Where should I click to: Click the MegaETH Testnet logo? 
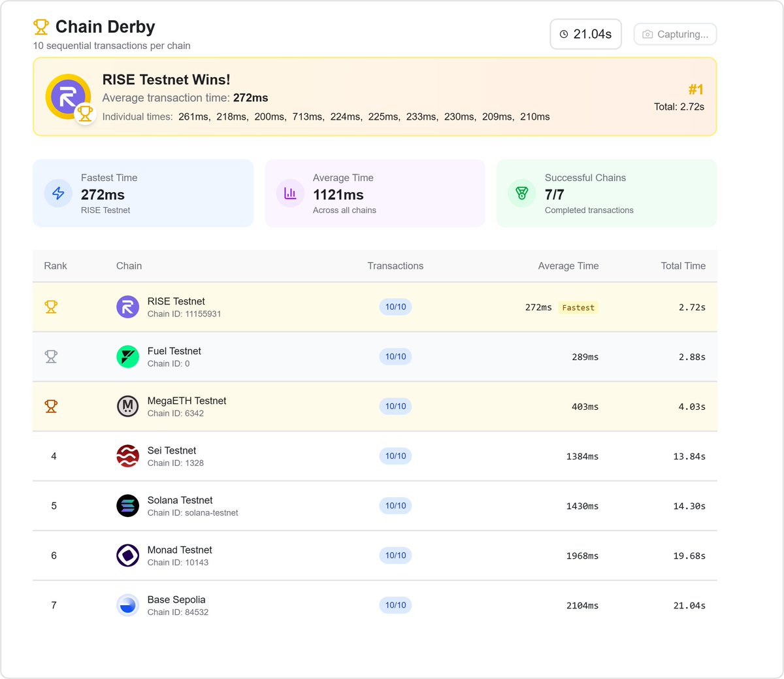(127, 406)
